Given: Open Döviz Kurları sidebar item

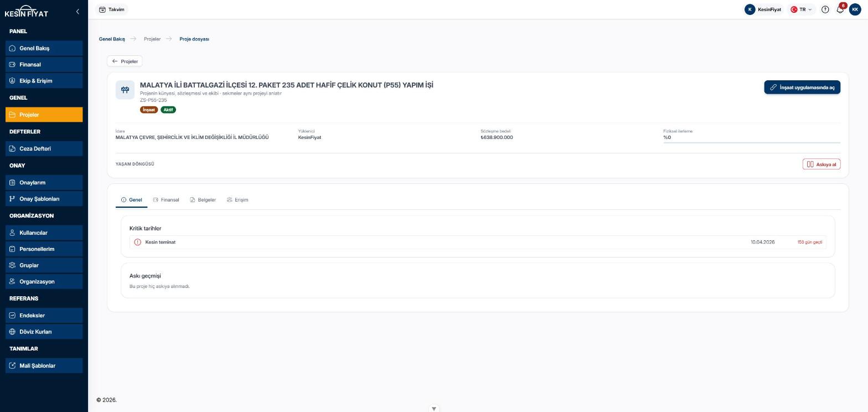Looking at the screenshot, I should coord(44,332).
